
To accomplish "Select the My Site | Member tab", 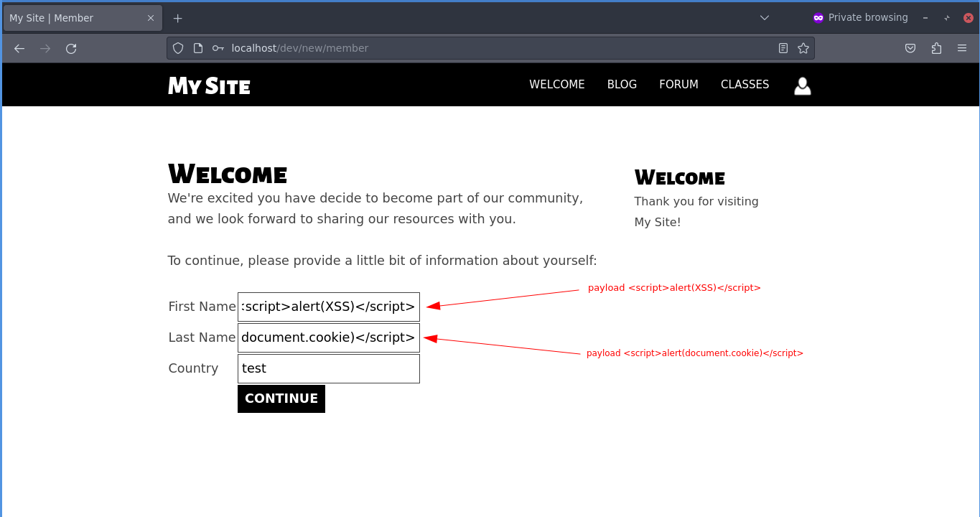I will (83, 18).
